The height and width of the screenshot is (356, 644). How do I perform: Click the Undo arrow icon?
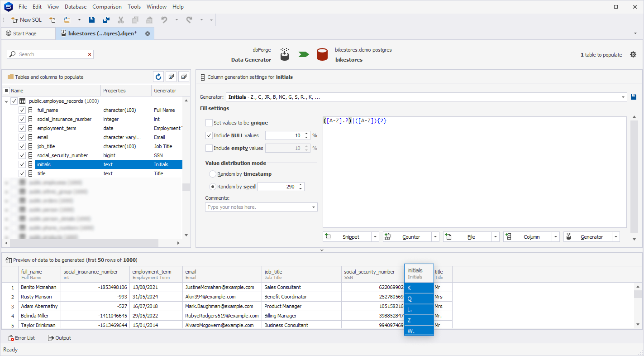(164, 20)
